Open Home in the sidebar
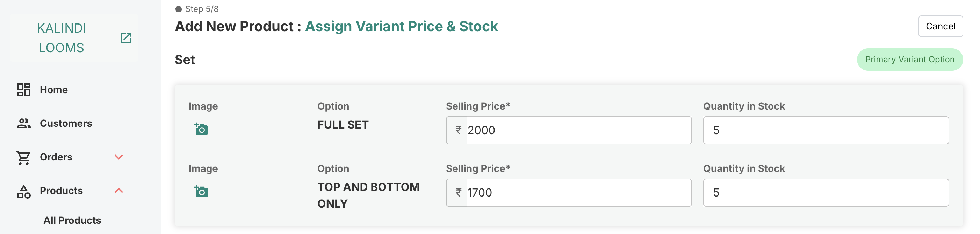Image resolution: width=980 pixels, height=234 pixels. point(53,90)
